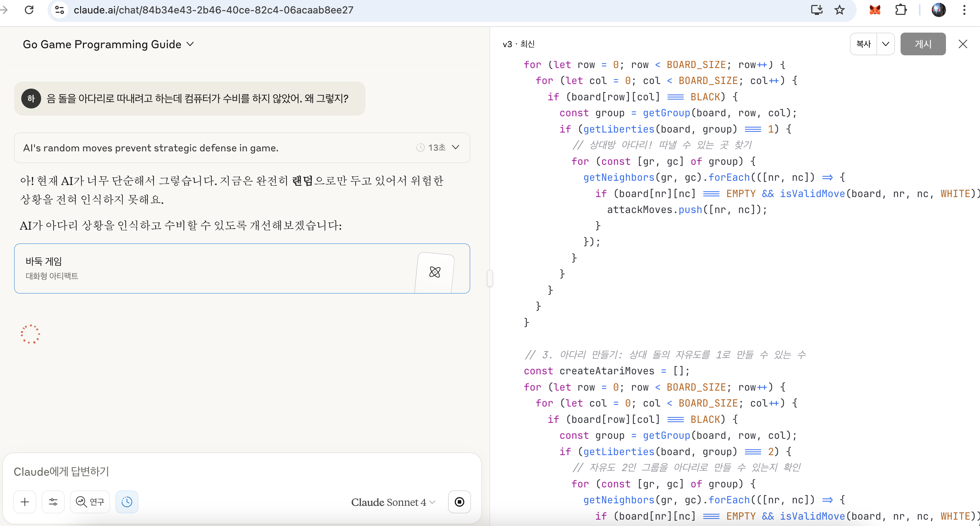Close the artifact code panel
This screenshot has width=980, height=526.
963,44
